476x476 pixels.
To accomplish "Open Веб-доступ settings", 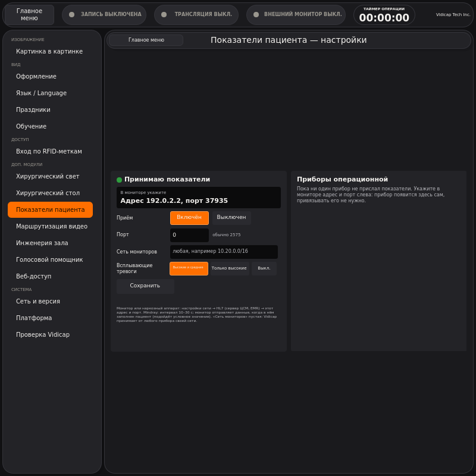I will point(51,276).
